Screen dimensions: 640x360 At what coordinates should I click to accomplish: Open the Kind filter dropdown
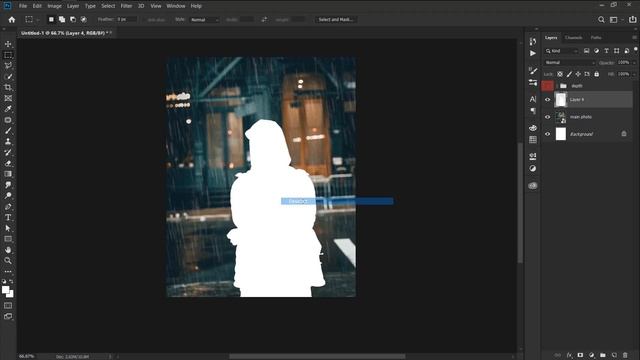tap(562, 51)
